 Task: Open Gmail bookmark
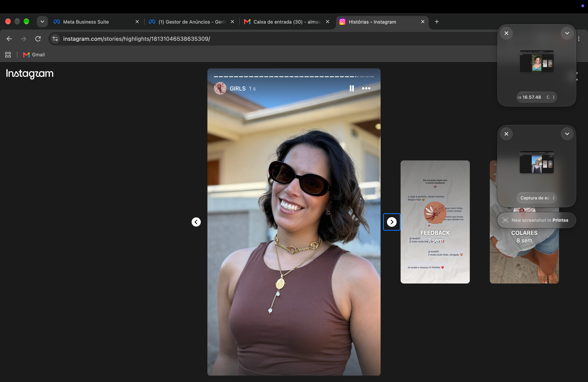34,55
